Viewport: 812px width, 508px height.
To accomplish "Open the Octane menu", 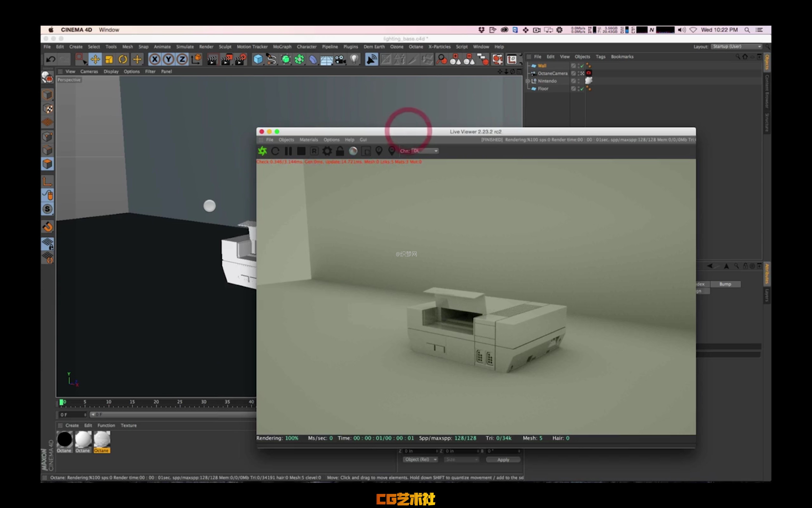I will pos(416,47).
